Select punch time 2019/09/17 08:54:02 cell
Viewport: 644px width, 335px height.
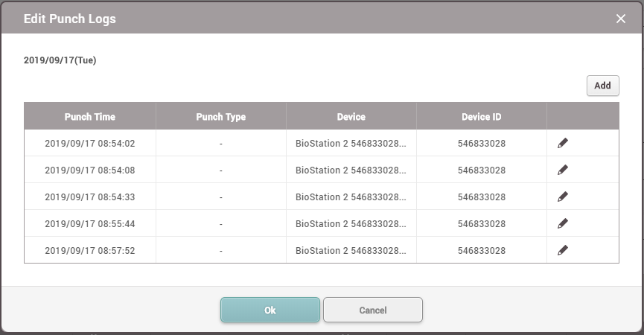(x=90, y=144)
